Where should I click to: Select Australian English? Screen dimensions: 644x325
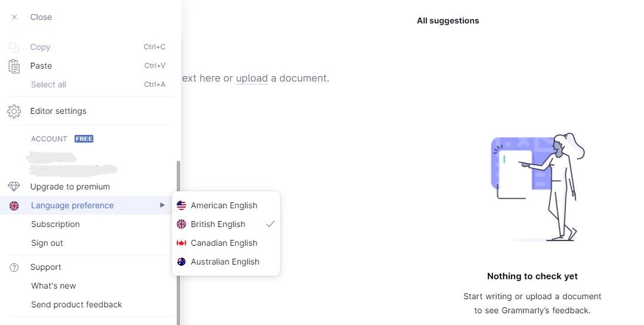coord(226,262)
